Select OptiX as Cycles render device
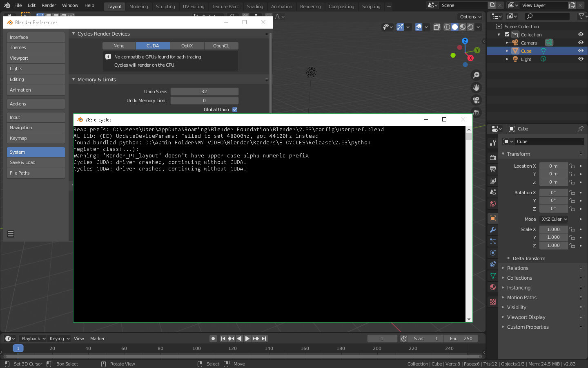 pos(187,46)
